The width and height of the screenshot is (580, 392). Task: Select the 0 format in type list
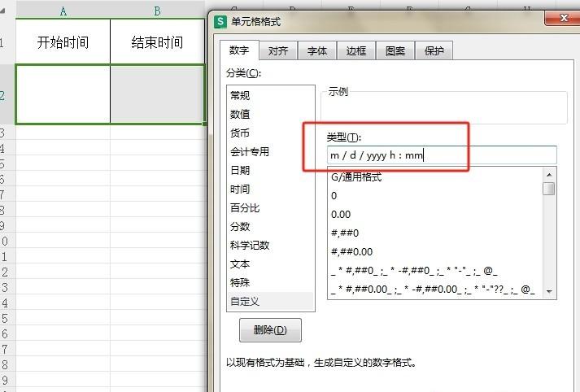[435, 196]
